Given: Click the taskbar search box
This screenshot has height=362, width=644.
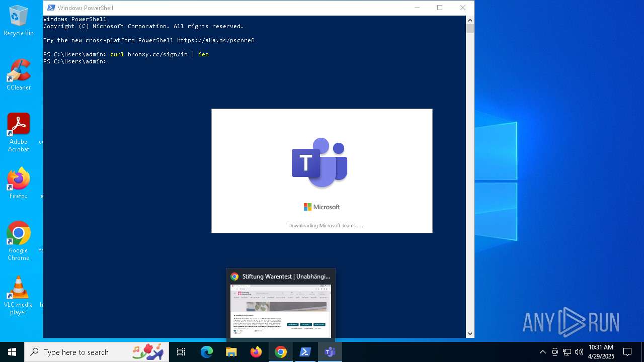Looking at the screenshot, I should [x=97, y=352].
